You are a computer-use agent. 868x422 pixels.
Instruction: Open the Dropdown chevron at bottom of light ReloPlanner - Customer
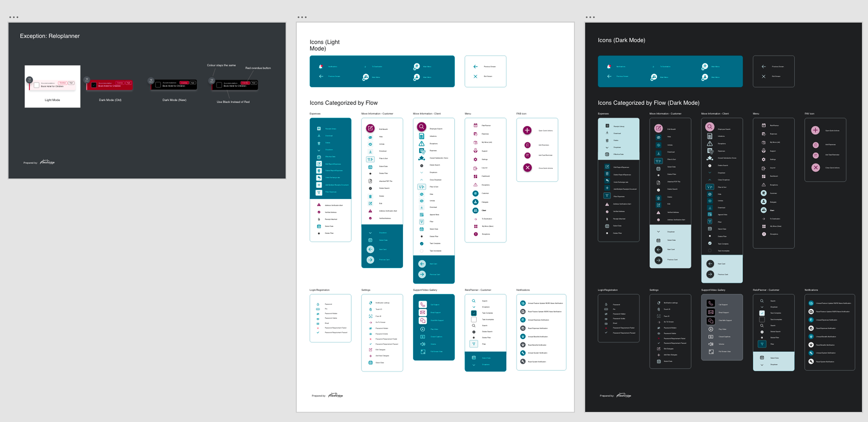474,365
